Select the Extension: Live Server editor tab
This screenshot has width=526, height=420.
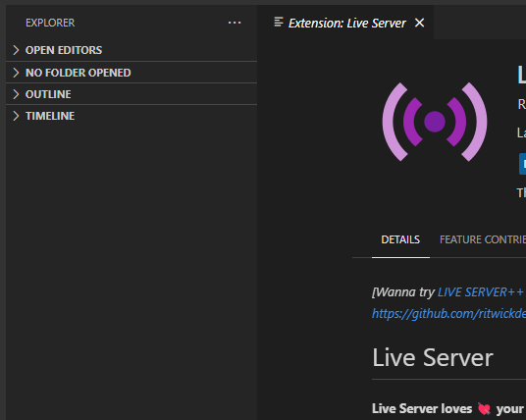click(345, 23)
